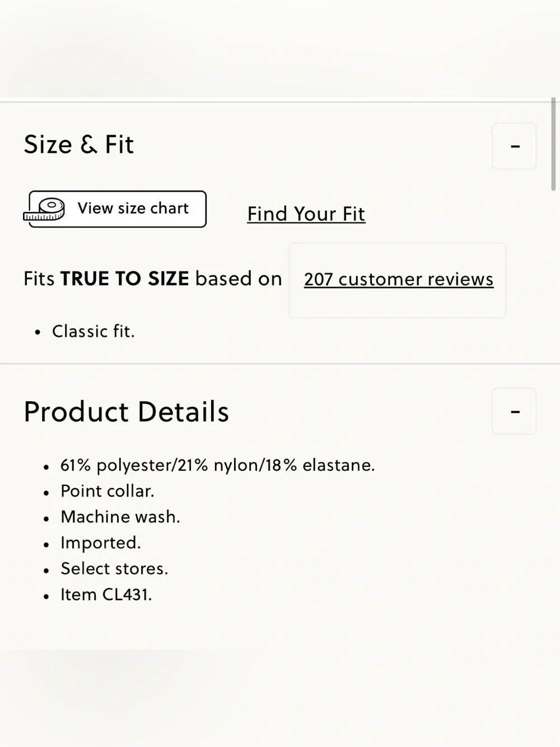Click the measuring tape icon
The height and width of the screenshot is (747, 560).
click(44, 210)
